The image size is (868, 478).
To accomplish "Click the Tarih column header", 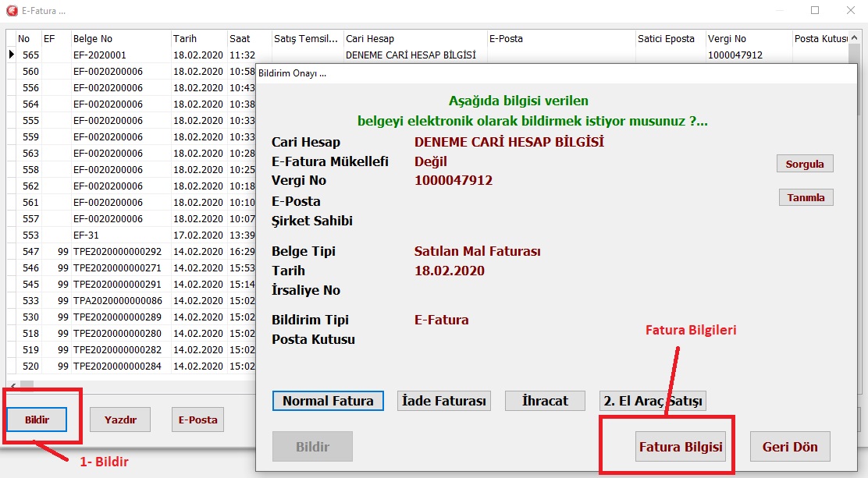I will [x=198, y=38].
